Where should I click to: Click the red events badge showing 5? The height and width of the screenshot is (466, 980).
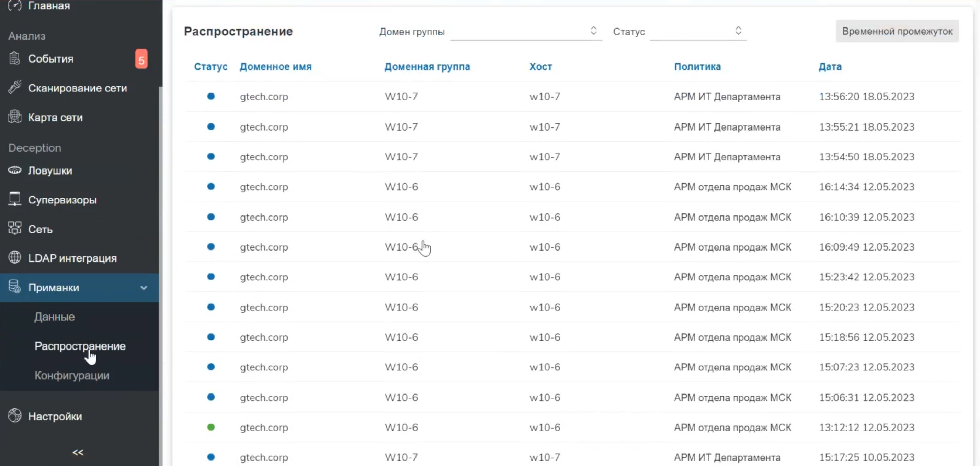141,59
